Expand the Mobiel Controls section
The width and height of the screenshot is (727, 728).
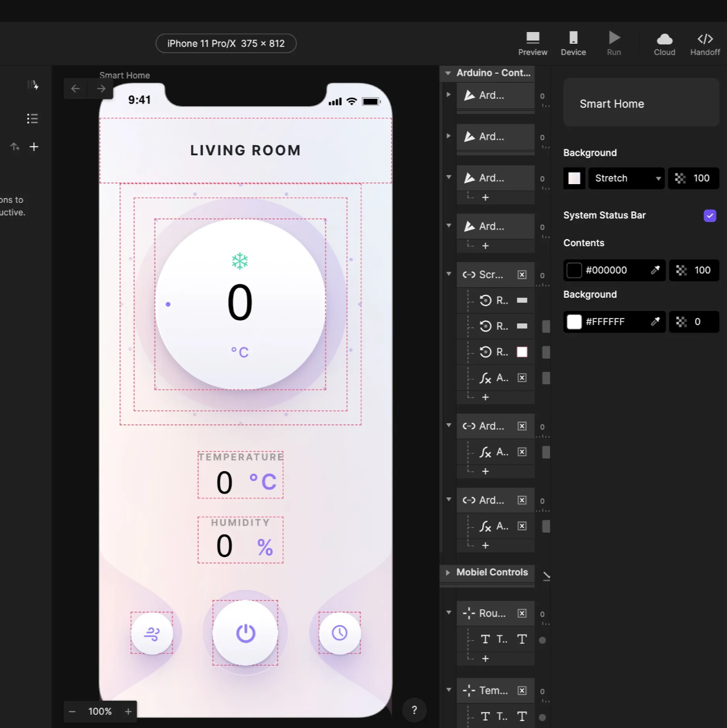pyautogui.click(x=448, y=573)
